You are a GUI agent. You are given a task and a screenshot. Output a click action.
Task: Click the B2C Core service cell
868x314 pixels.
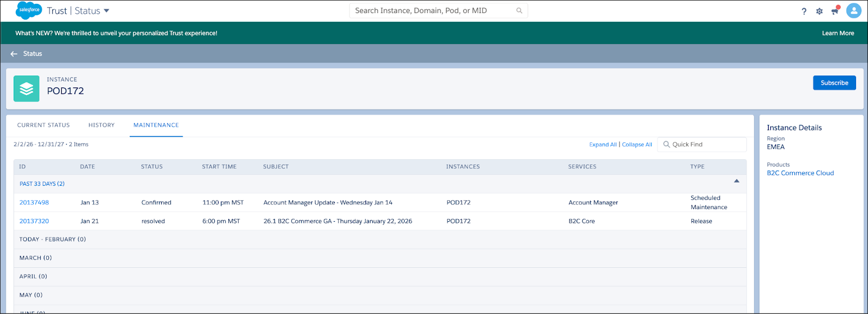(x=582, y=221)
